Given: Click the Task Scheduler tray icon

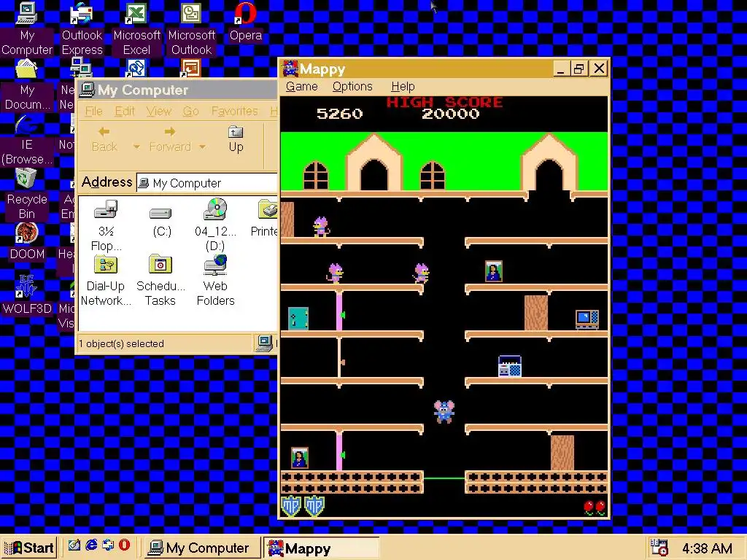Looking at the screenshot, I should coord(659,548).
